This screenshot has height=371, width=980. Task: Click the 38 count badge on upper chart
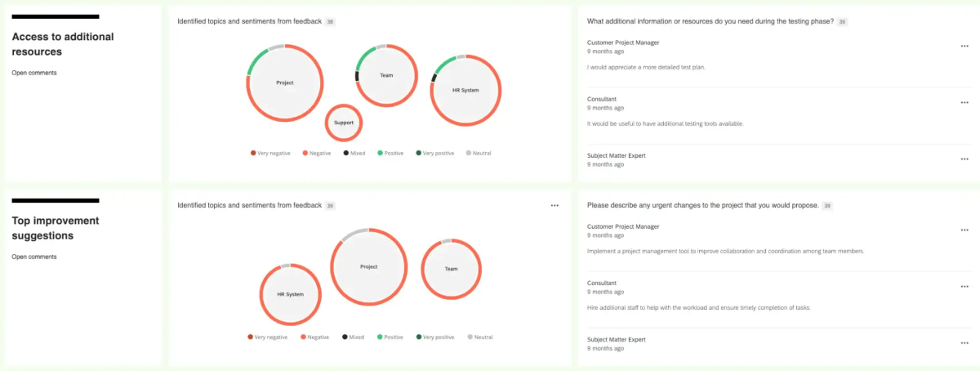point(330,21)
